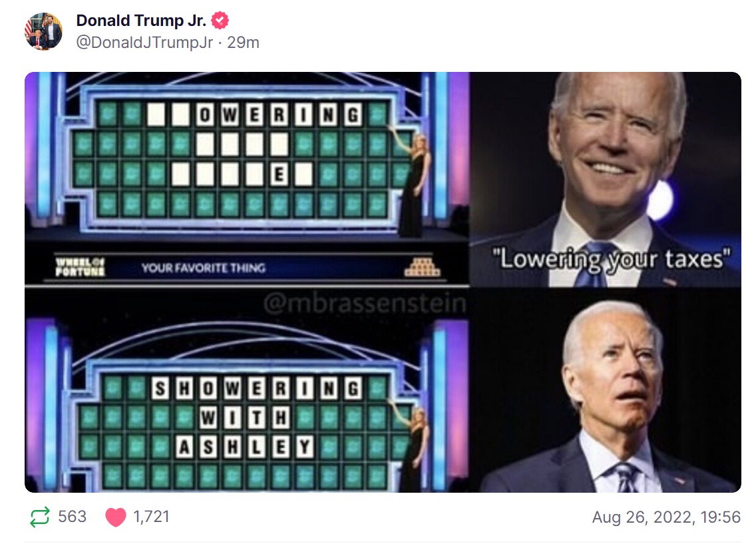This screenshot has height=544, width=756.
Task: Click the YOUR FAVORITE THING category banner
Action: pos(204,268)
